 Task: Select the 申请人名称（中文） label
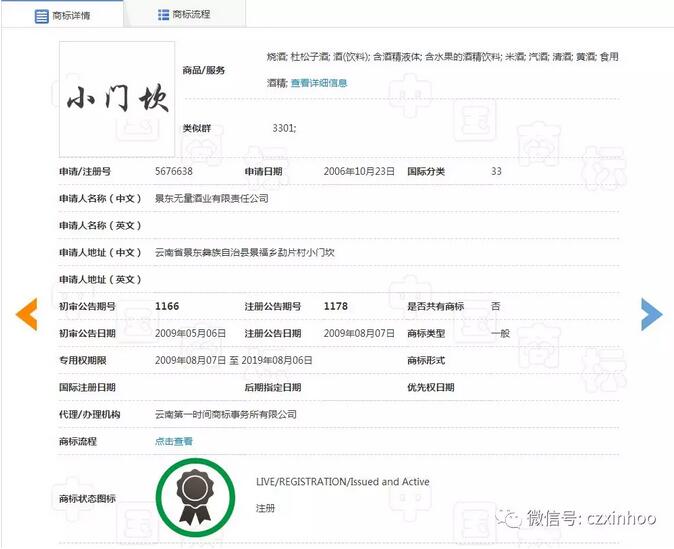pos(100,198)
